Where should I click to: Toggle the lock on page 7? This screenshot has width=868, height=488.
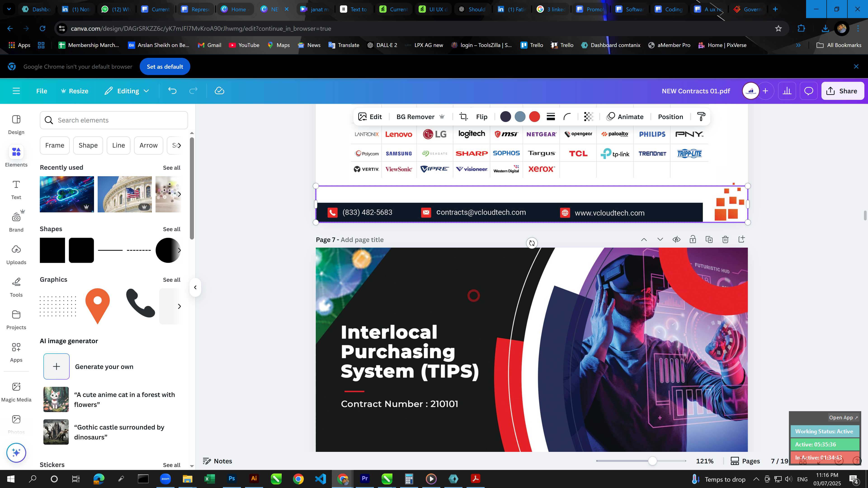point(692,239)
